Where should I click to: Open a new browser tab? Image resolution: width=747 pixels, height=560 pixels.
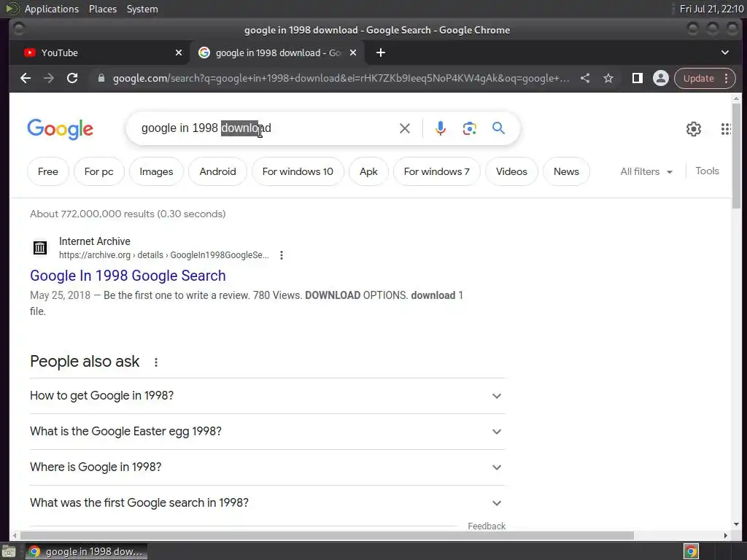(381, 52)
